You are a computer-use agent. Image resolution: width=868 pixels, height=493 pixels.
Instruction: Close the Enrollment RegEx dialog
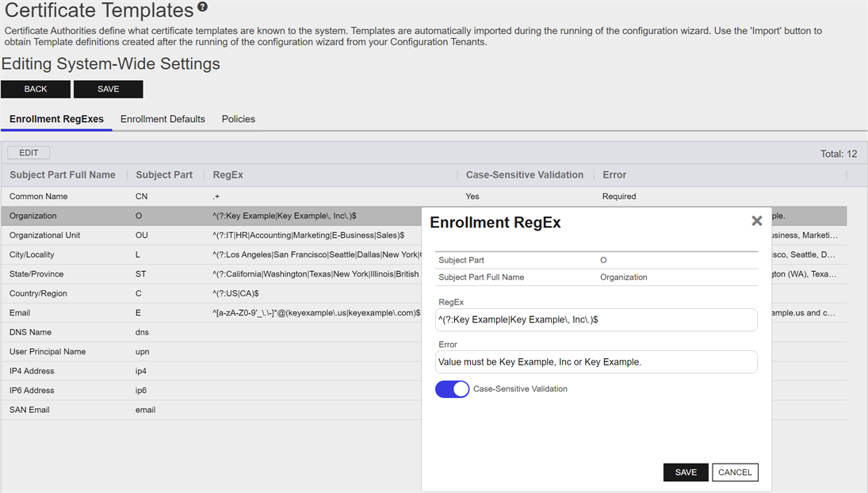[x=756, y=221]
